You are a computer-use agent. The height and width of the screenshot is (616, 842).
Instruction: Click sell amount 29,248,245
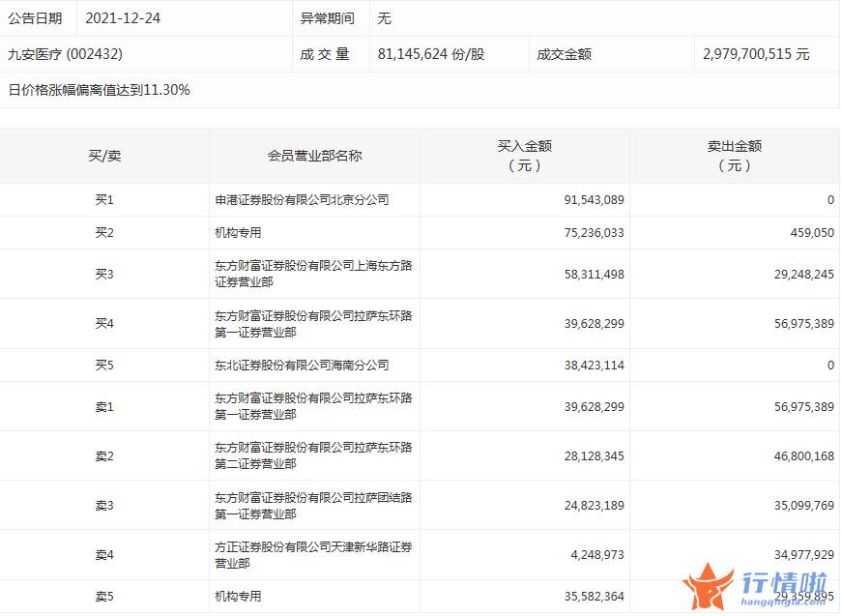[x=804, y=275]
